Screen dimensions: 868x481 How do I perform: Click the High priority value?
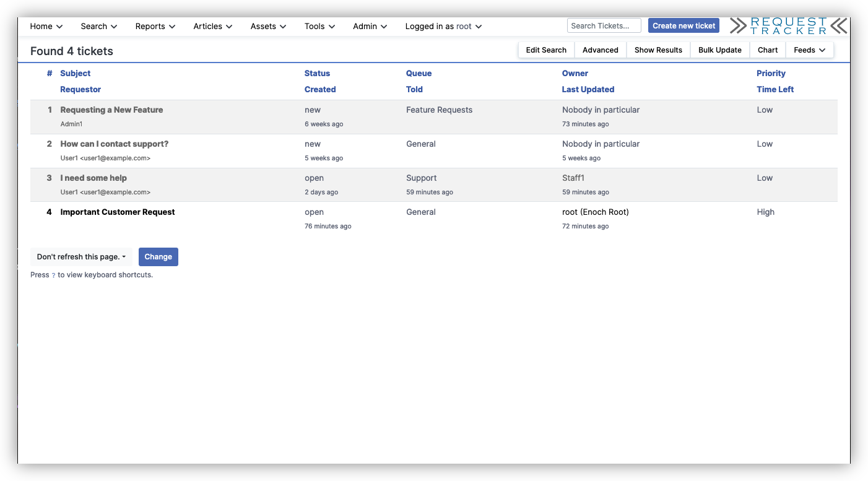[x=765, y=212]
